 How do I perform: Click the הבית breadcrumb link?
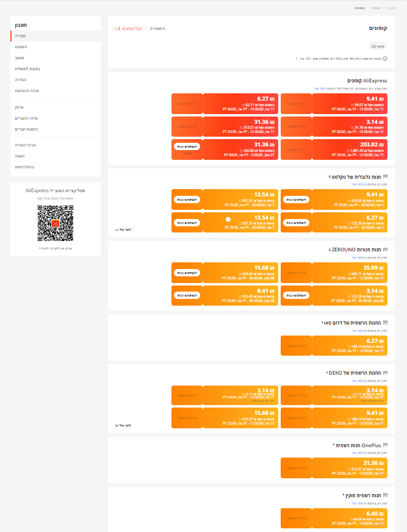pos(376,8)
